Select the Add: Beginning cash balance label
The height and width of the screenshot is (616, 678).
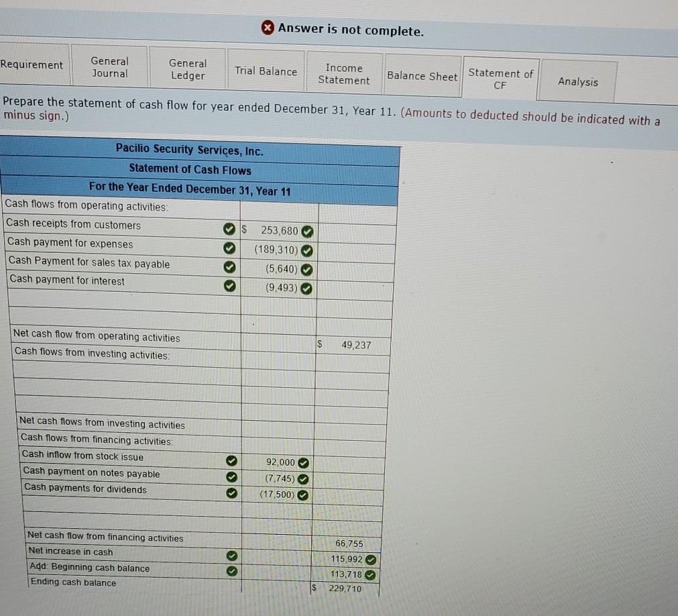coord(89,567)
